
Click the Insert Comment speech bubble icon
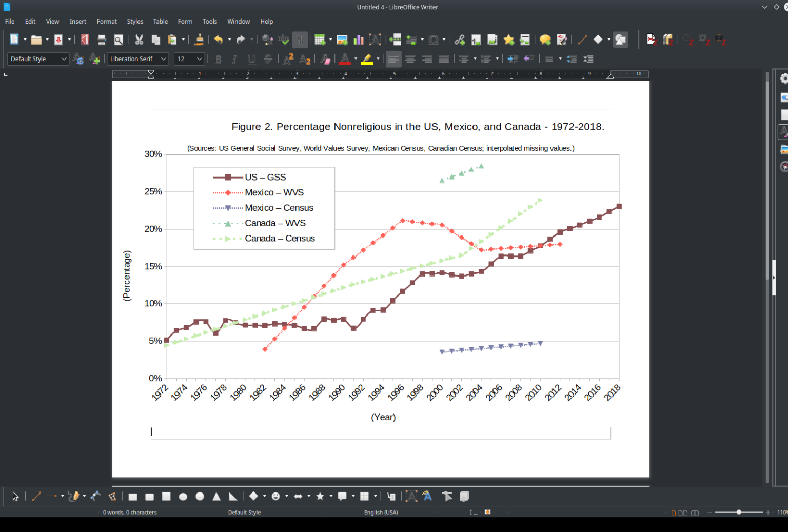point(545,40)
